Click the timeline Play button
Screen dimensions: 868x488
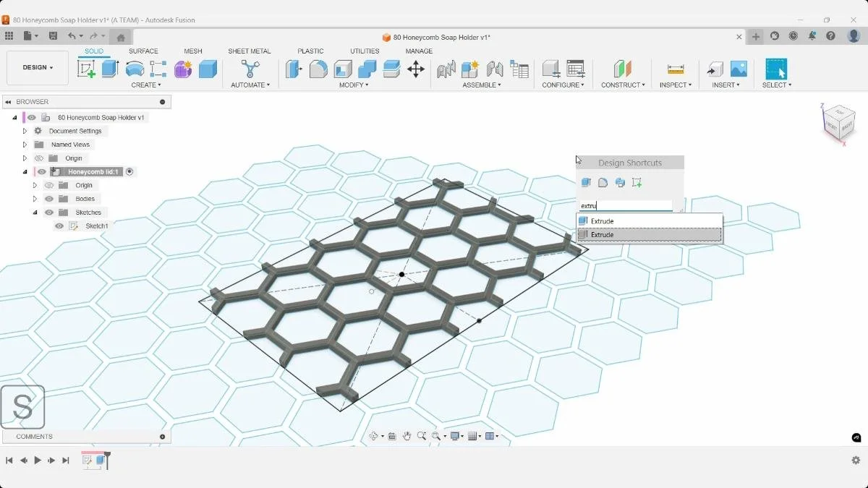(38, 461)
